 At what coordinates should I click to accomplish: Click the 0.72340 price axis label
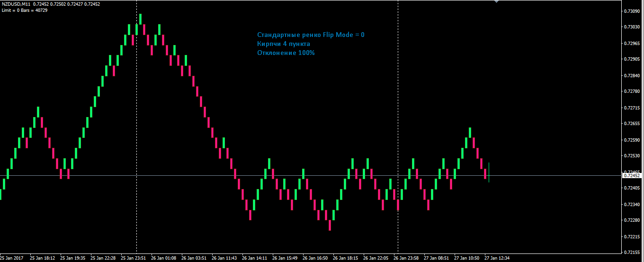(x=632, y=204)
